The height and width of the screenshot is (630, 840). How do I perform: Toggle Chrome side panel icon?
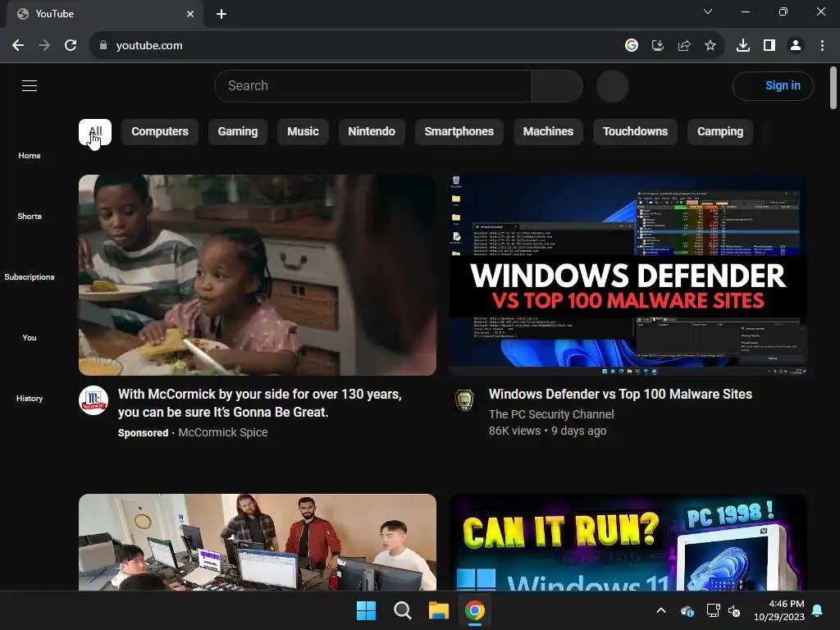(x=769, y=46)
